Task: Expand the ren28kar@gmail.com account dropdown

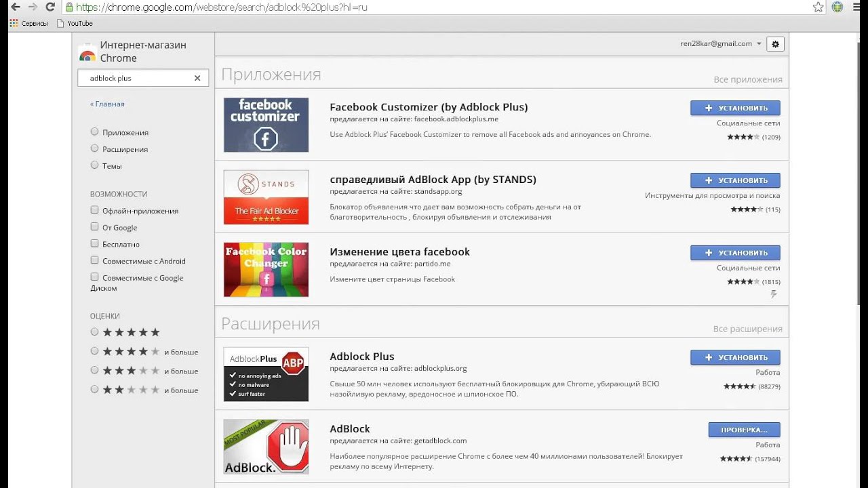Action: coord(759,44)
